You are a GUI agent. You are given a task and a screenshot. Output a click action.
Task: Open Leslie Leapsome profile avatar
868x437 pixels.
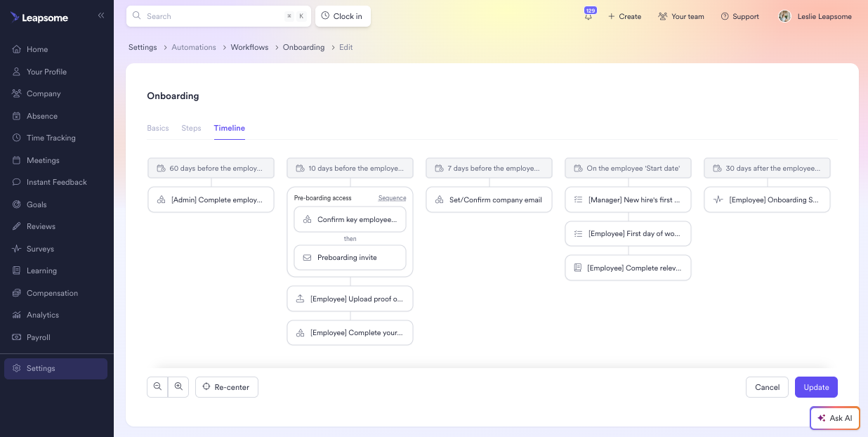(784, 16)
